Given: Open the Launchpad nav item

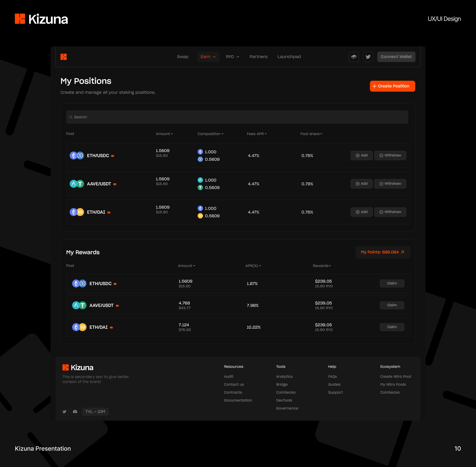Looking at the screenshot, I should coord(289,57).
